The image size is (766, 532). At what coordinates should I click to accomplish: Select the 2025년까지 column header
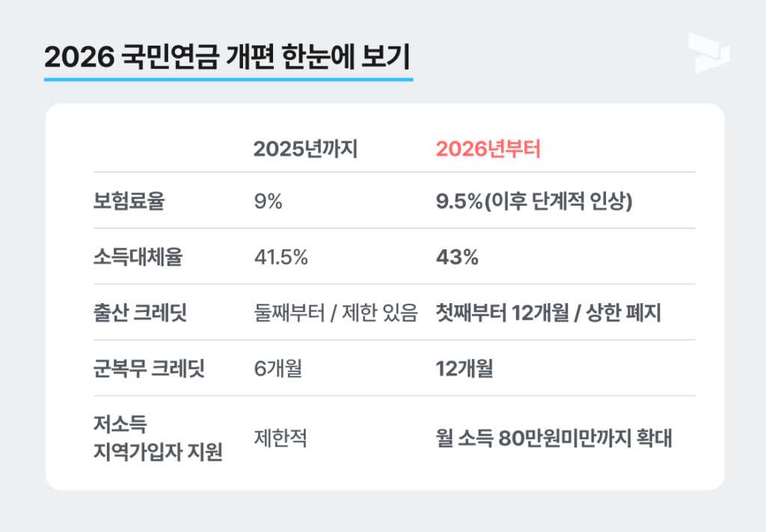click(305, 149)
